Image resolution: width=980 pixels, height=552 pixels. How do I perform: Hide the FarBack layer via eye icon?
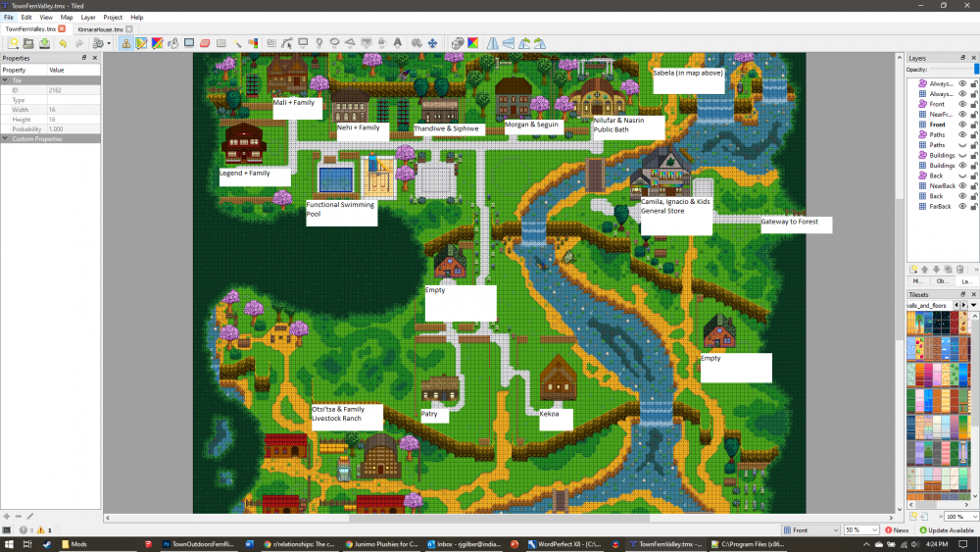click(962, 206)
